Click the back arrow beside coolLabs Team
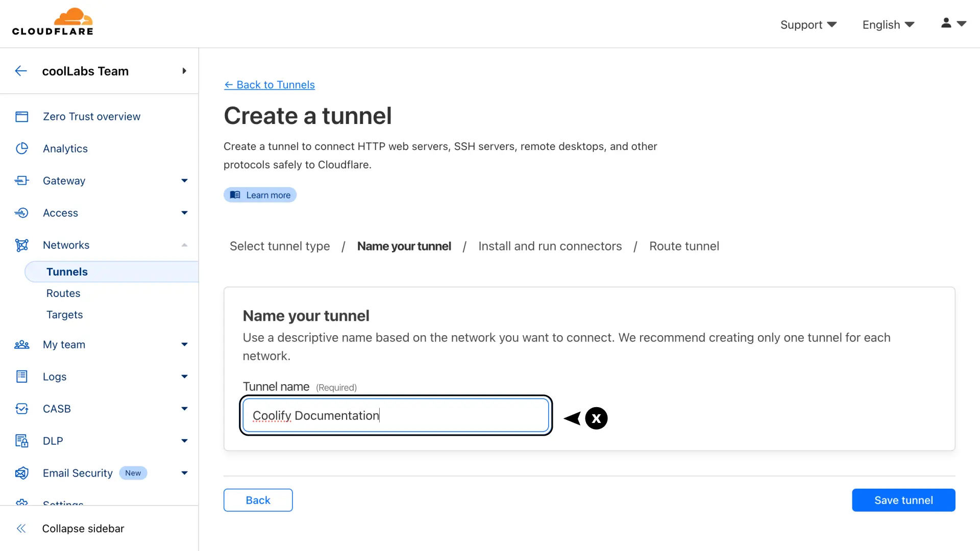Screen dimensions: 980x551 (x=21, y=71)
